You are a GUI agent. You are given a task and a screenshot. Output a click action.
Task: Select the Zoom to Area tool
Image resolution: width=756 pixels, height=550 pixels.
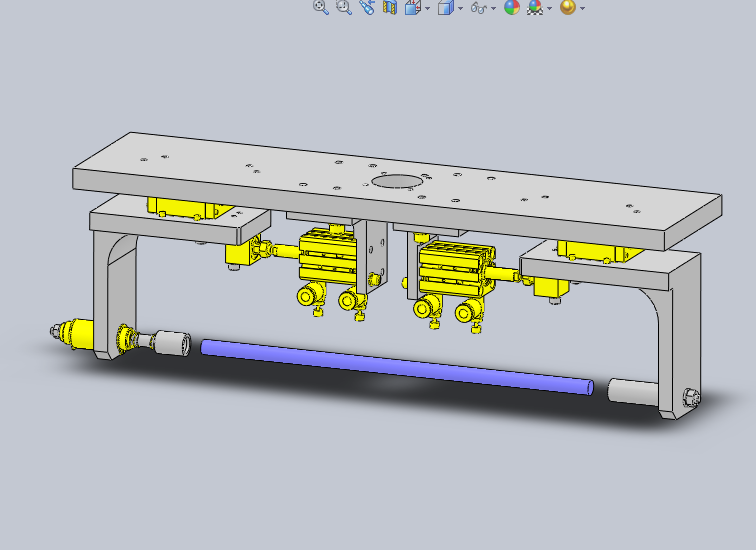click(344, 7)
